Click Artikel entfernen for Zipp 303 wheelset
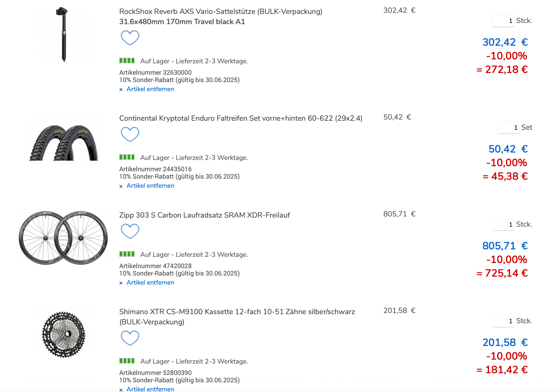The height and width of the screenshot is (392, 560). click(150, 283)
